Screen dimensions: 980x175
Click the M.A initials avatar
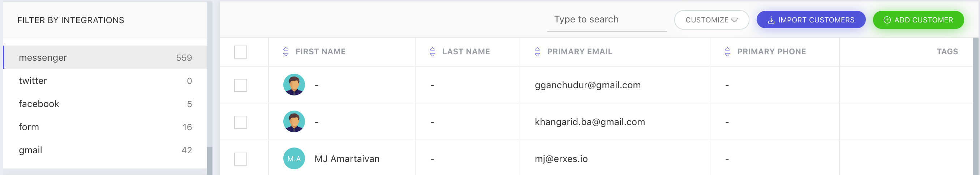(294, 159)
